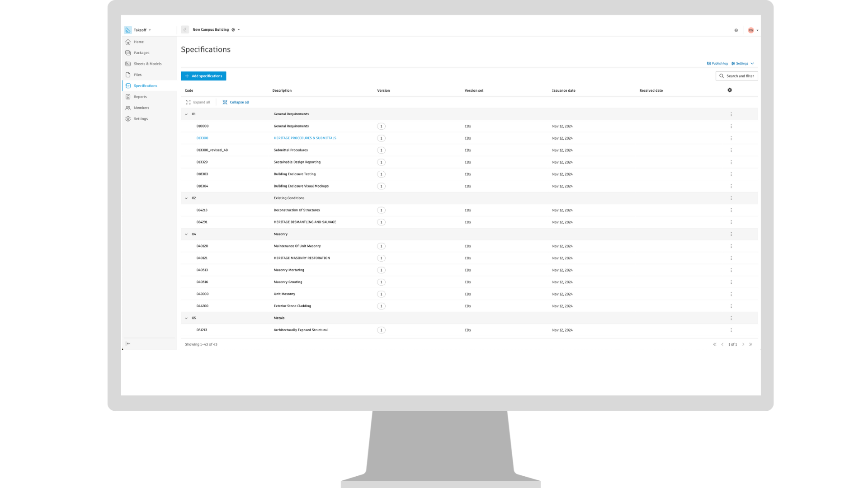The height and width of the screenshot is (488, 868).
Task: Click the Add specifications button
Action: 203,76
